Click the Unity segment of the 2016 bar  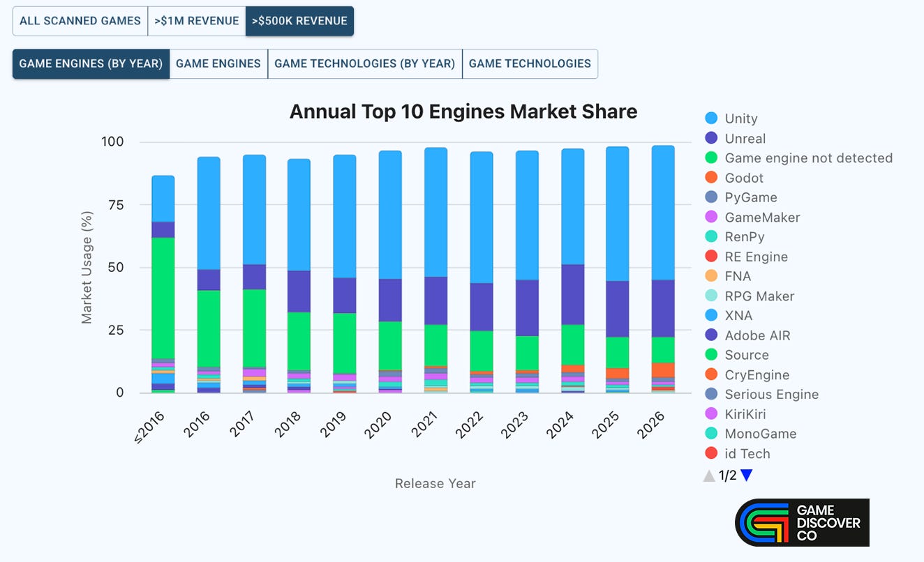point(209,213)
